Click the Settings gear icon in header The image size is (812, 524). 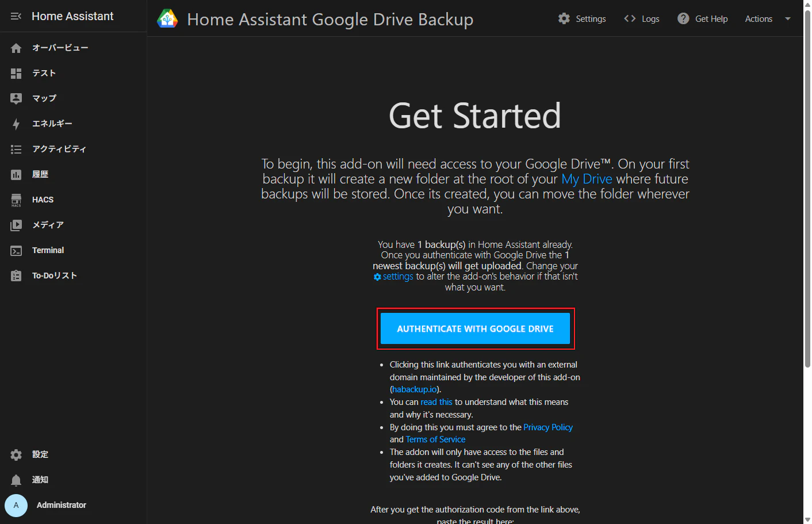coord(564,18)
